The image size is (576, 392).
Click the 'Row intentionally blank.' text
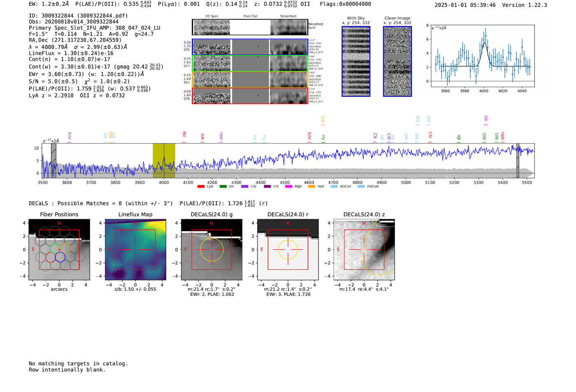pyautogui.click(x=67, y=370)
